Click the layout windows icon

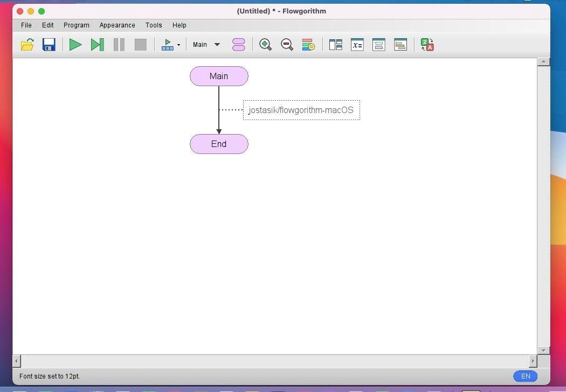[x=336, y=45]
